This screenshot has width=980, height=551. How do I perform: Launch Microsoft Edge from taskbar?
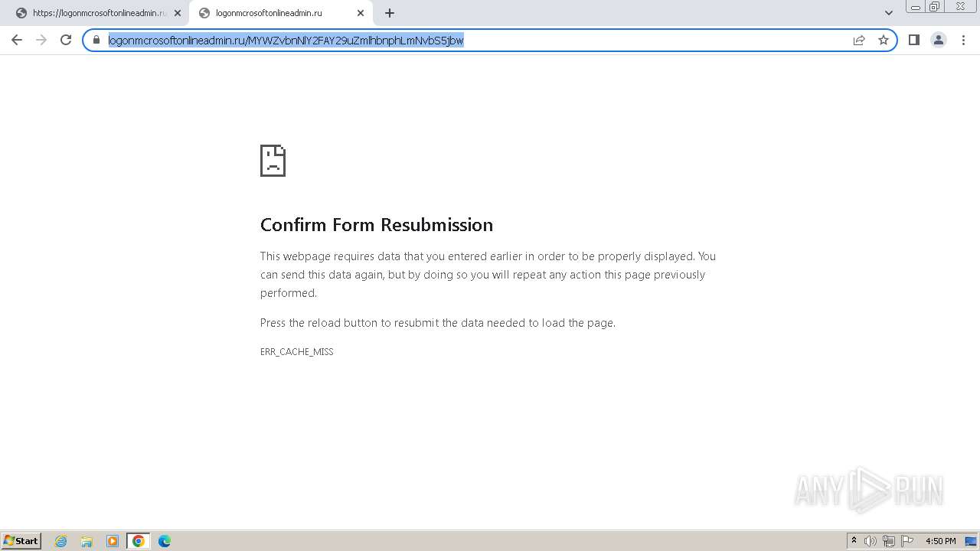pos(165,541)
